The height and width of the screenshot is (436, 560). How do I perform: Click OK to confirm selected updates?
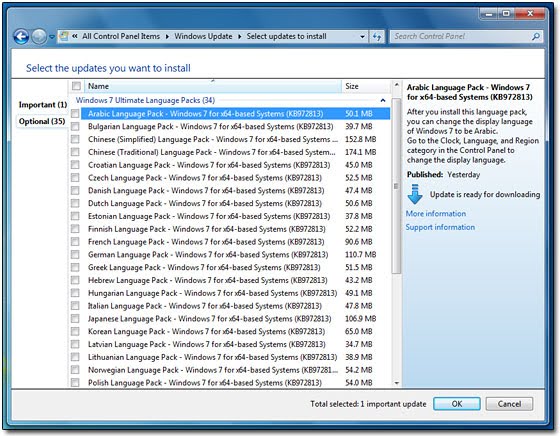pyautogui.click(x=457, y=404)
